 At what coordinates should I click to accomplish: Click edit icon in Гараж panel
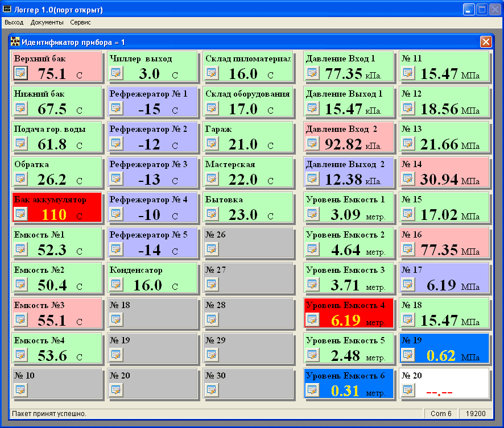click(x=212, y=143)
